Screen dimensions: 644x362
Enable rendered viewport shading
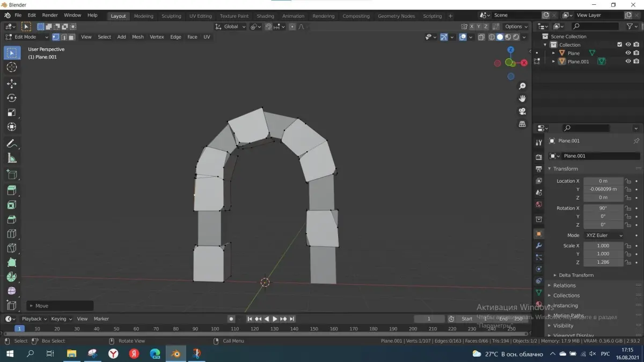point(516,37)
